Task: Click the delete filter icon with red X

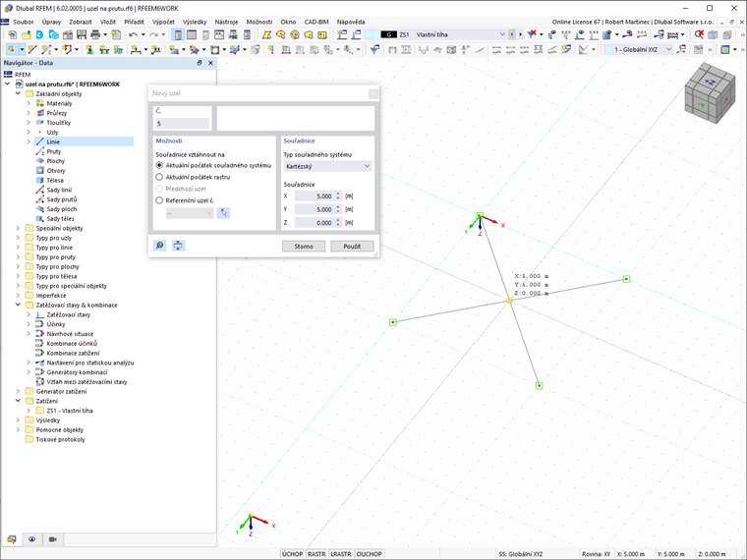Action: [x=532, y=33]
